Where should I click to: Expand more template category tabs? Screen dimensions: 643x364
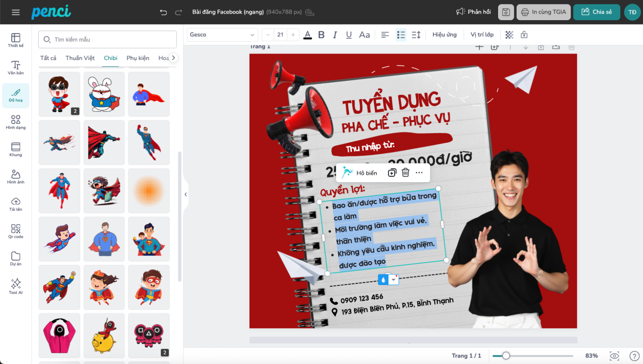pyautogui.click(x=173, y=58)
